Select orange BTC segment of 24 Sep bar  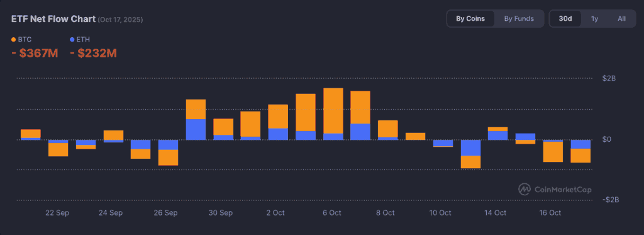113,135
